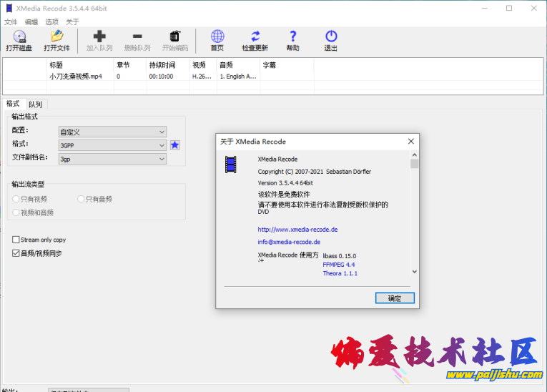
Task: Open the 选项 options menu
Action: [x=51, y=22]
